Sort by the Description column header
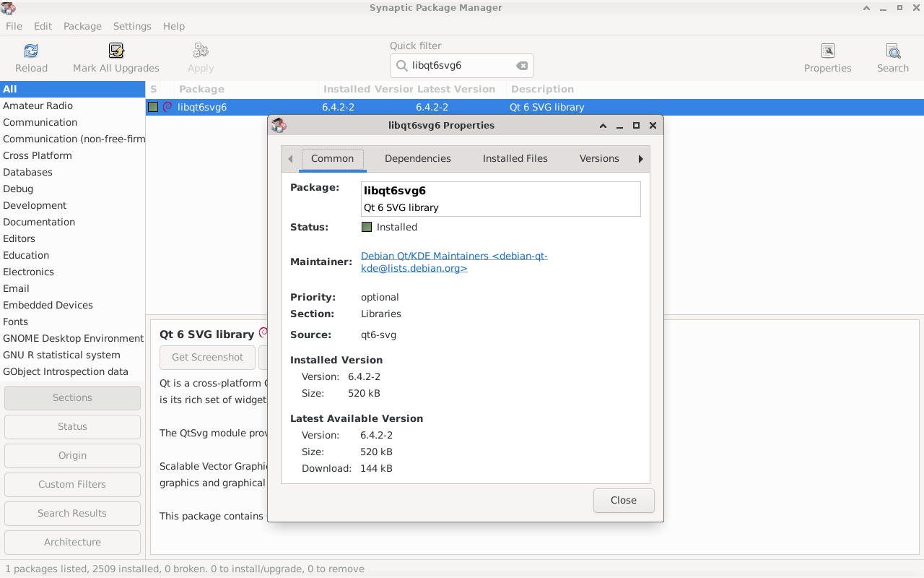 [x=715, y=89]
